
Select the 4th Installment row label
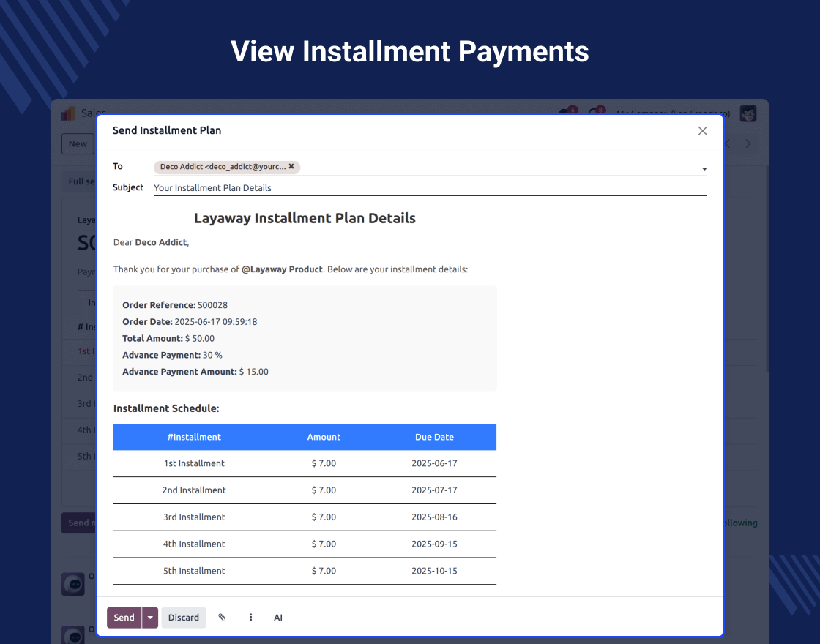pos(194,544)
